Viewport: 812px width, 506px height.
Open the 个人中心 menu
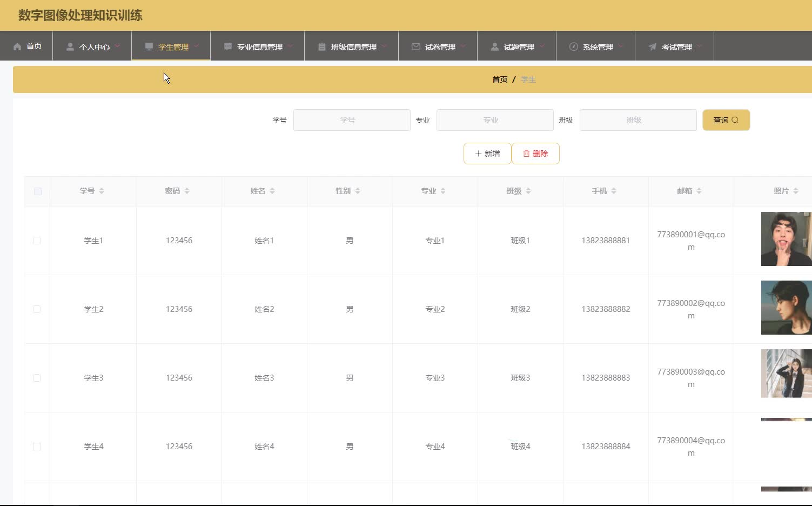coord(92,46)
